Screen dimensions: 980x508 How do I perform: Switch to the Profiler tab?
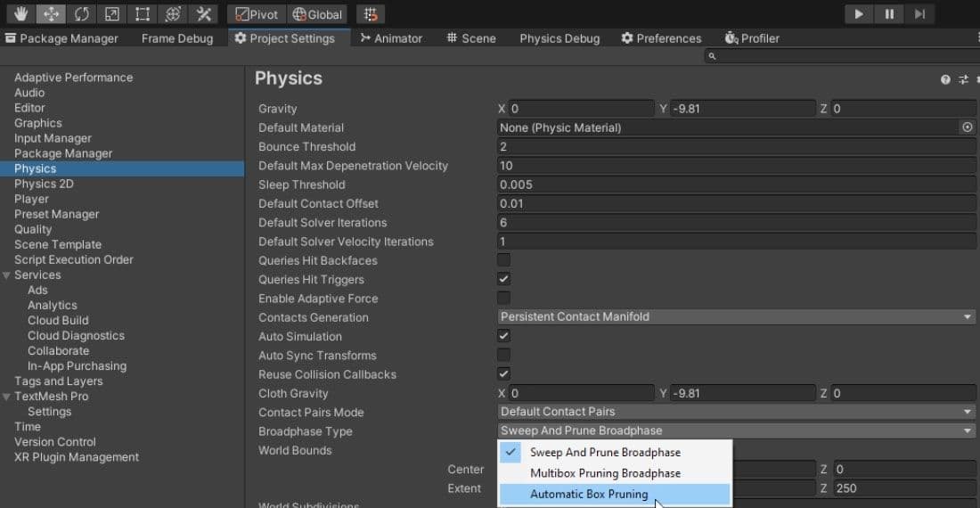[x=752, y=38]
